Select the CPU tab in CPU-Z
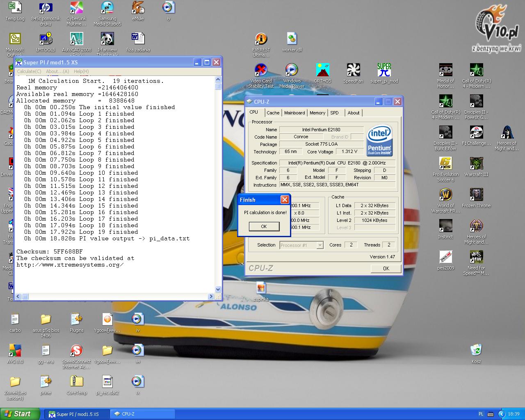Image resolution: width=525 pixels, height=420 pixels. tap(254, 112)
